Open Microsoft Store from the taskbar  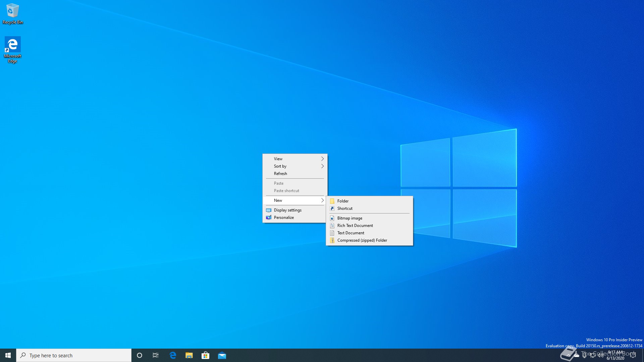coord(205,355)
